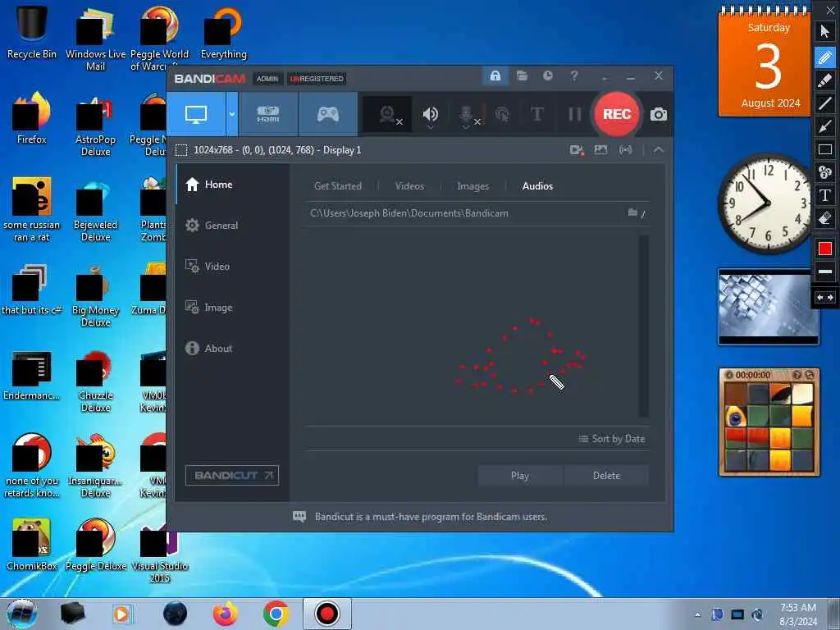Image resolution: width=840 pixels, height=630 pixels.
Task: Open output folder icon in title bar
Action: click(x=522, y=75)
